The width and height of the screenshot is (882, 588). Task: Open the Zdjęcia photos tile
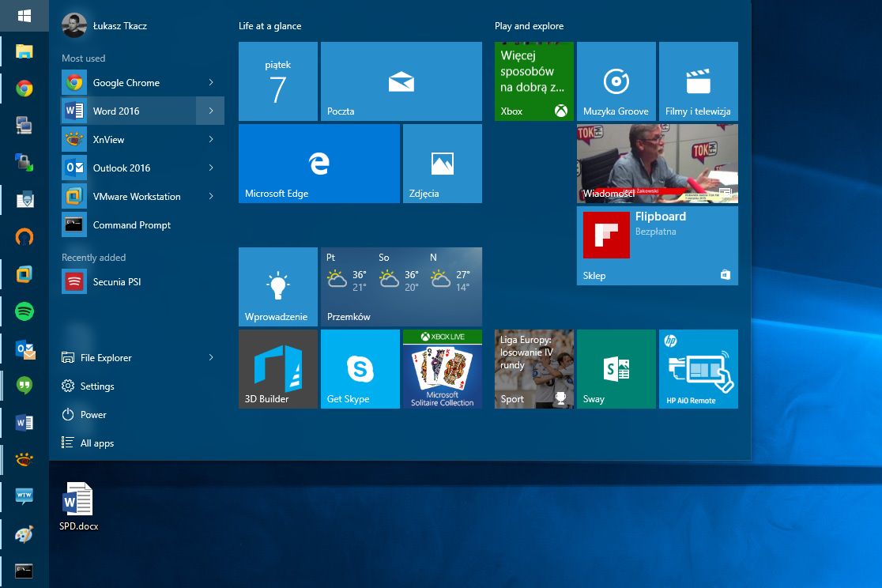point(442,163)
